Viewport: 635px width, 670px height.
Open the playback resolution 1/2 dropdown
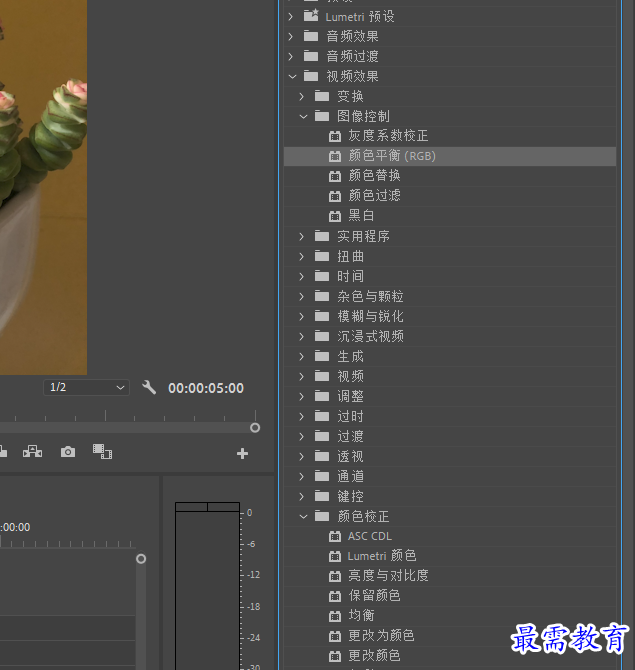click(86, 388)
